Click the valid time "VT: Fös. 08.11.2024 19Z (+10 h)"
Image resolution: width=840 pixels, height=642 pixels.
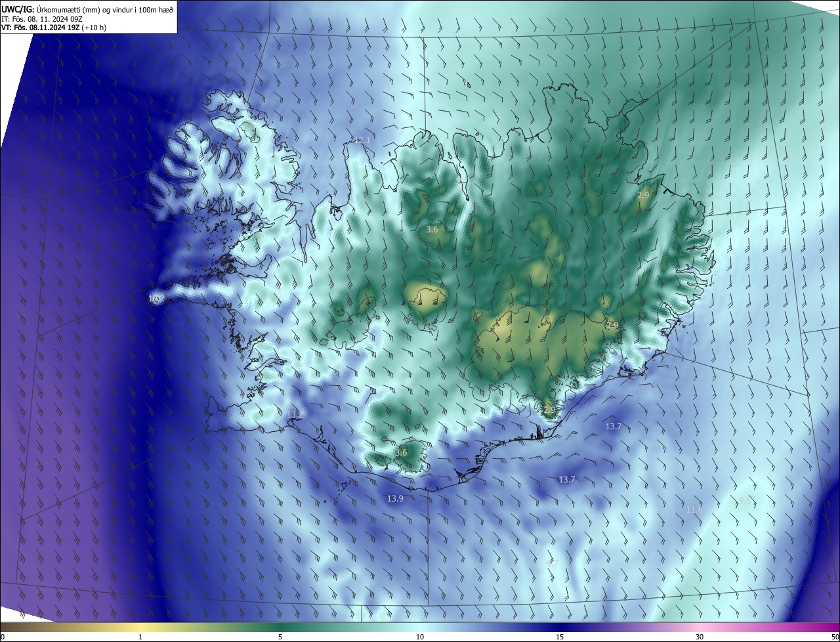tap(54, 28)
